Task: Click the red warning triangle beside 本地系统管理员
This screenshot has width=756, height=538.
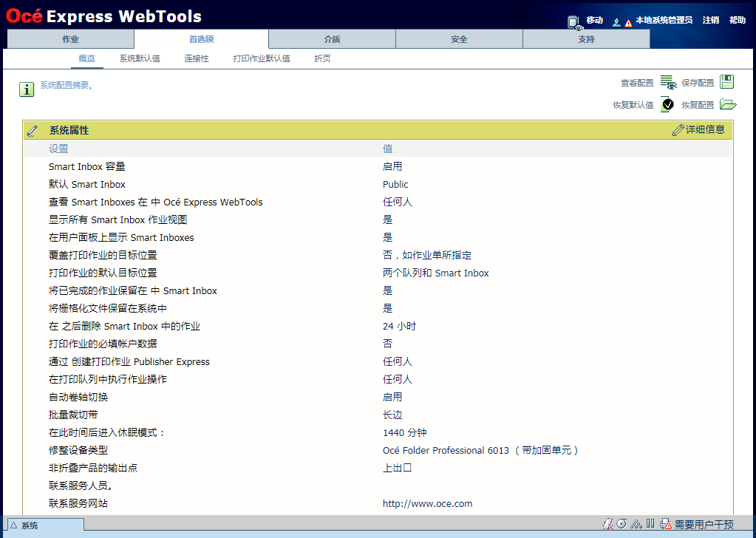Action: tap(628, 23)
